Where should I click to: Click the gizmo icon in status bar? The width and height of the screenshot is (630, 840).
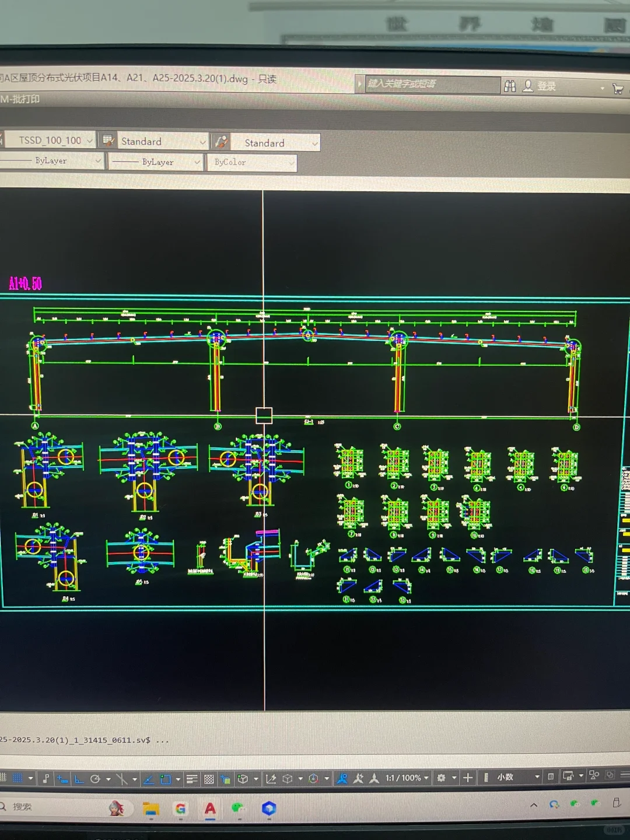[x=313, y=778]
